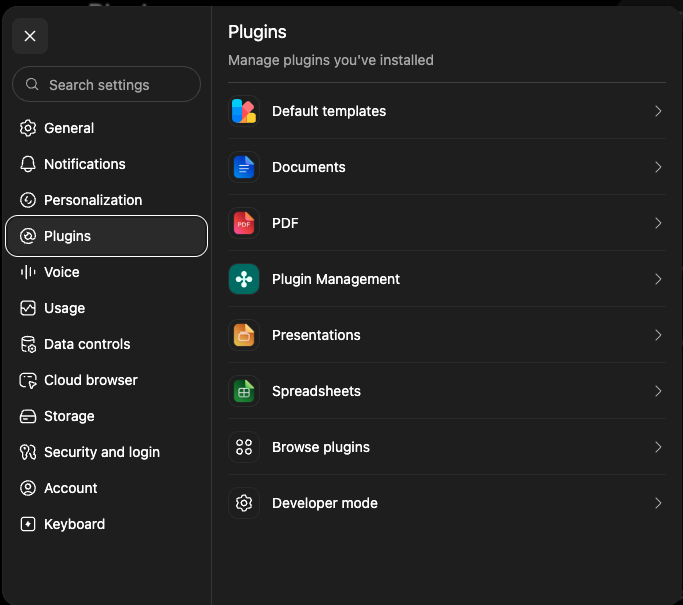This screenshot has height=605, width=683.
Task: Click the Plugins page heading
Action: coord(257,32)
